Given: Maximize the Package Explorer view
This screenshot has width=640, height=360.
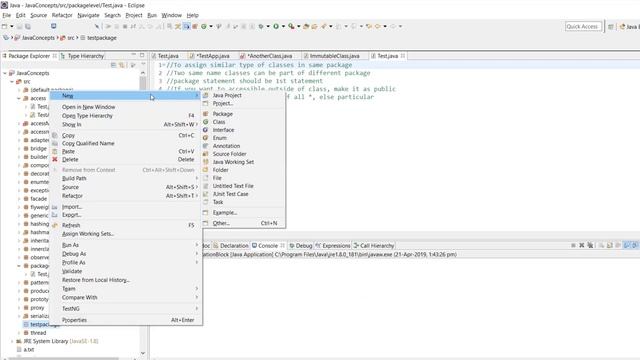Looking at the screenshot, I should [x=142, y=55].
